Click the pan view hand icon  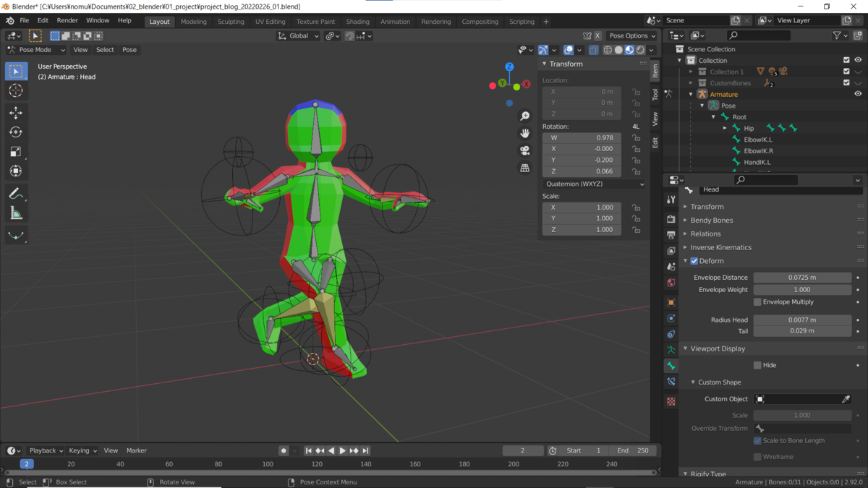[524, 133]
